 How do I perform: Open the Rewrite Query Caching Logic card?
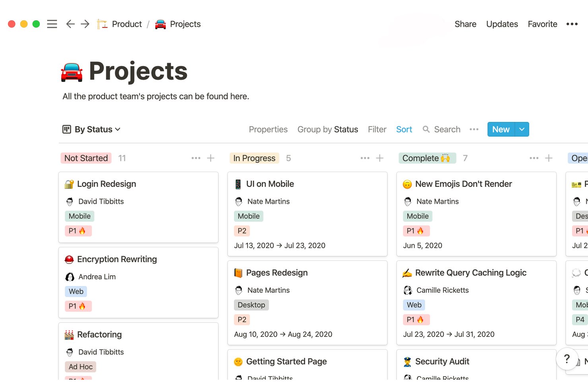coord(476,303)
